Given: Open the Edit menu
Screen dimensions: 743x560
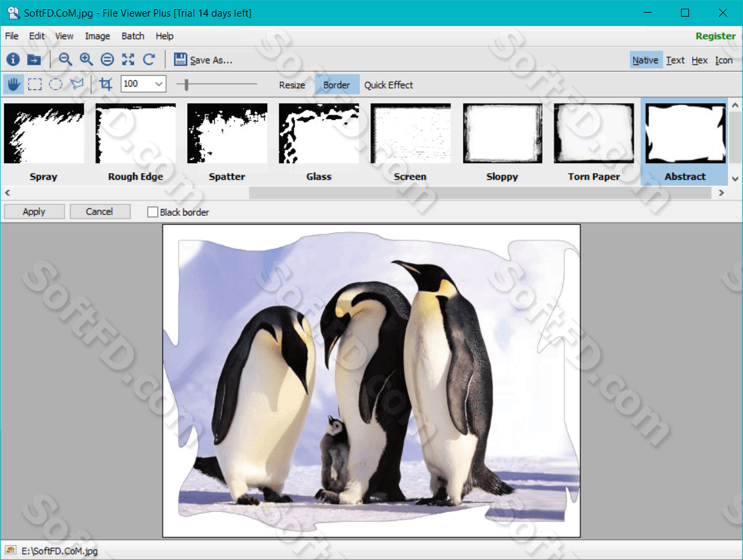Looking at the screenshot, I should (37, 36).
